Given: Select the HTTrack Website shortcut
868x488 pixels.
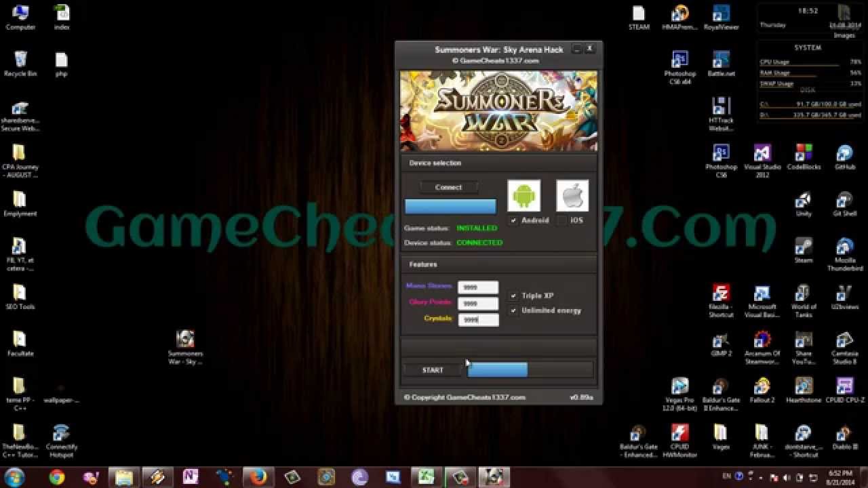Looking at the screenshot, I should [x=721, y=115].
